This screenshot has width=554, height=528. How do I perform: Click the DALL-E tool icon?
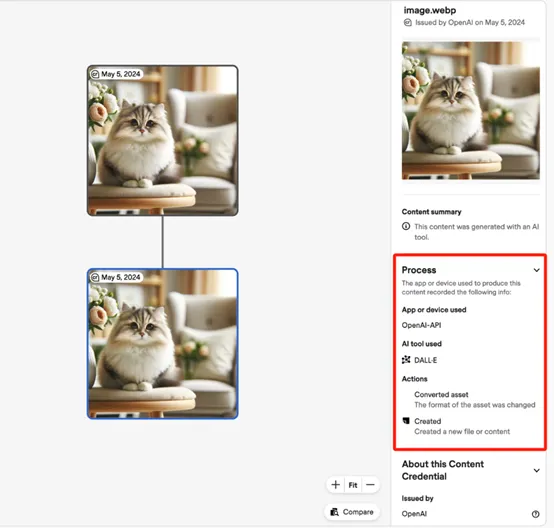click(406, 360)
